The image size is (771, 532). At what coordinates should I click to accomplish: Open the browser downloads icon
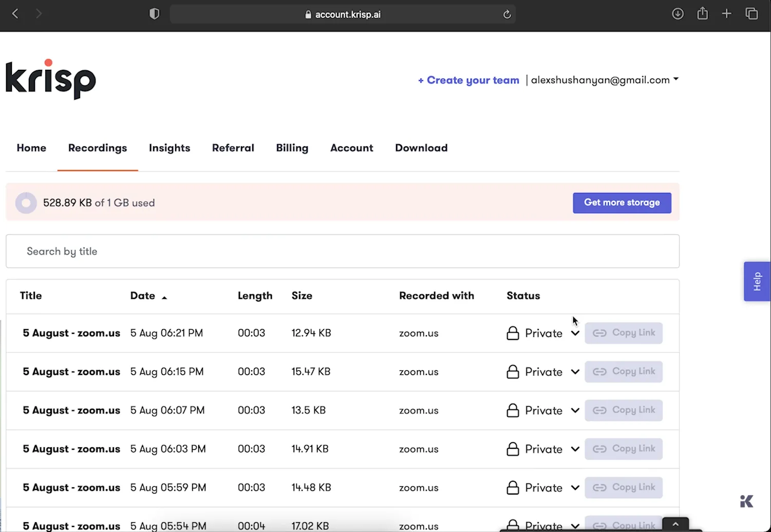[x=678, y=14]
